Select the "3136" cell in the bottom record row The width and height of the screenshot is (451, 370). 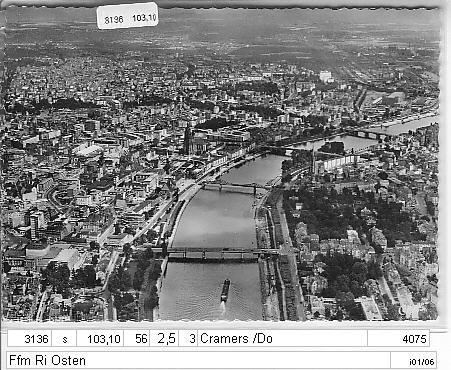30,339
